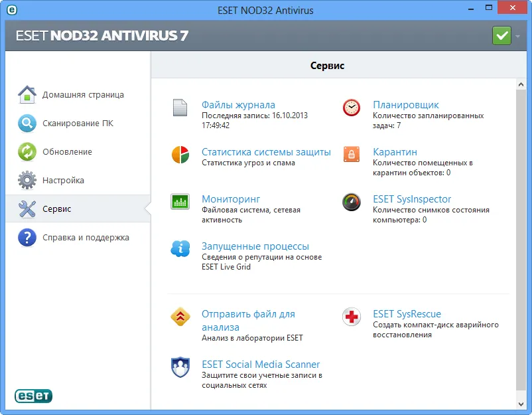Maximize the ESET NOD32 window
The height and width of the screenshot is (415, 532).
coord(489,8)
